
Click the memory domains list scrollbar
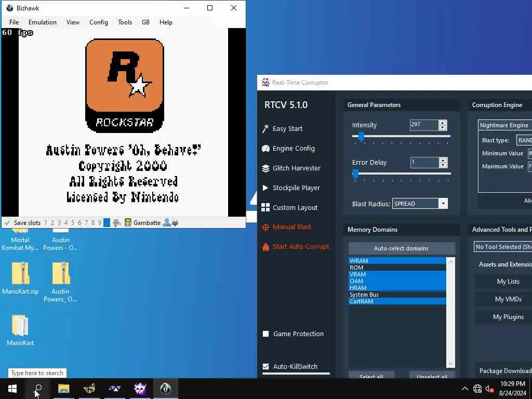click(x=450, y=312)
